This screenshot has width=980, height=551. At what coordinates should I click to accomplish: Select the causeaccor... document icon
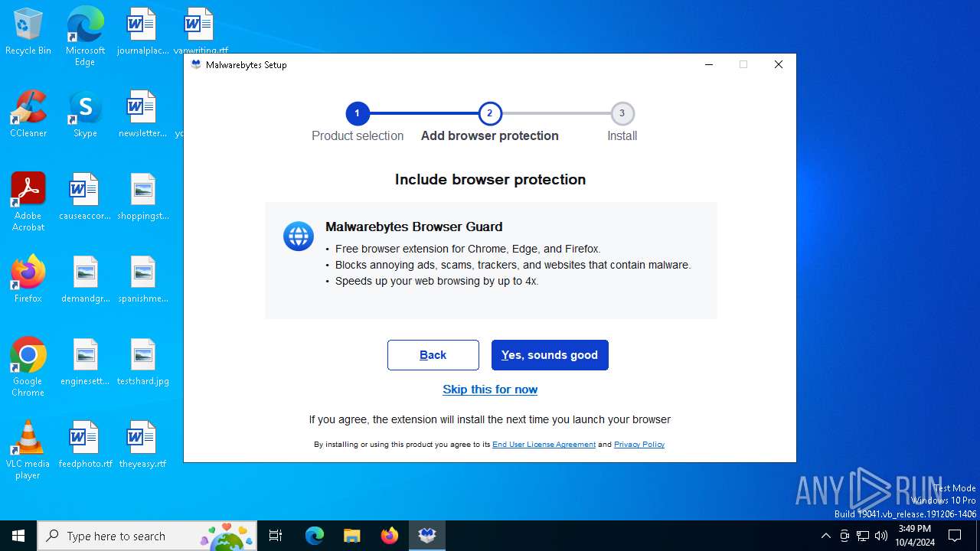(x=85, y=197)
